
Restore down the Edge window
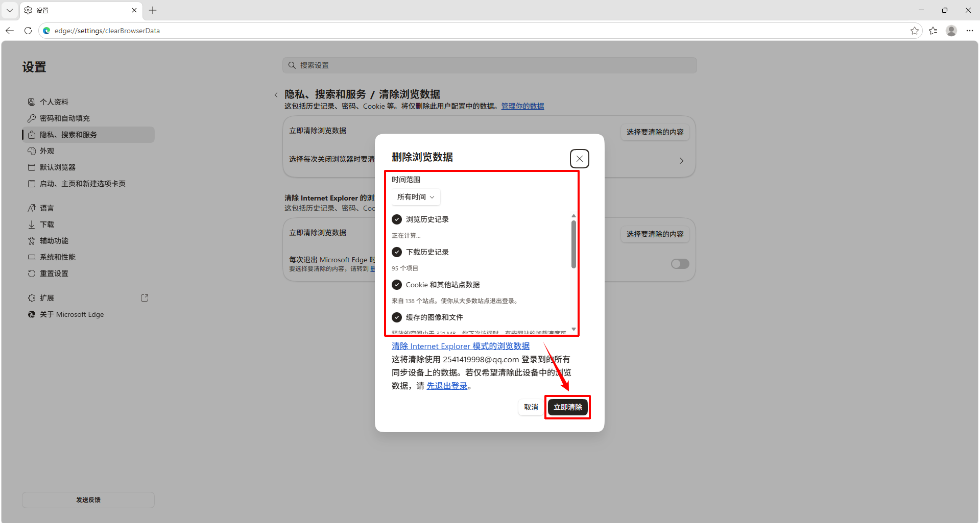pyautogui.click(x=945, y=10)
